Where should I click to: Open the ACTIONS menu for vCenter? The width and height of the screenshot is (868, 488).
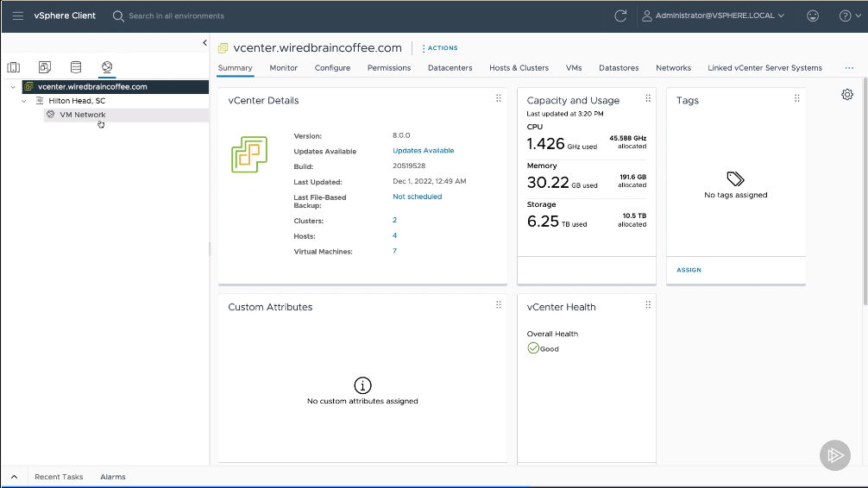(x=442, y=48)
